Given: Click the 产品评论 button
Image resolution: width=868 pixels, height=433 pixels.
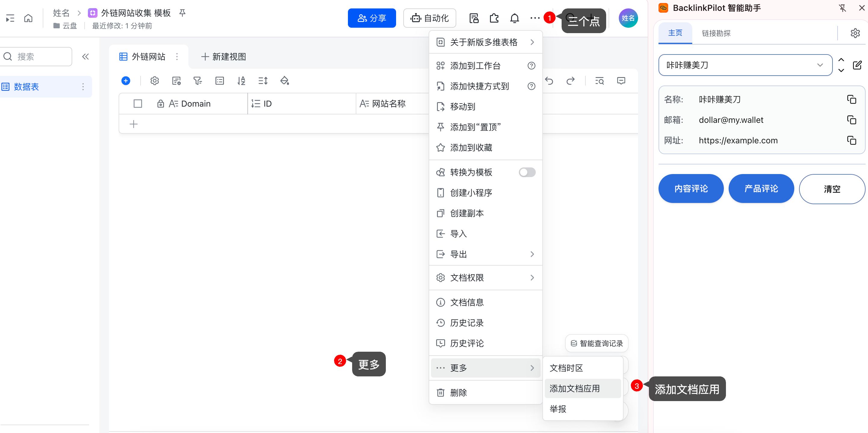Looking at the screenshot, I should pyautogui.click(x=761, y=188).
